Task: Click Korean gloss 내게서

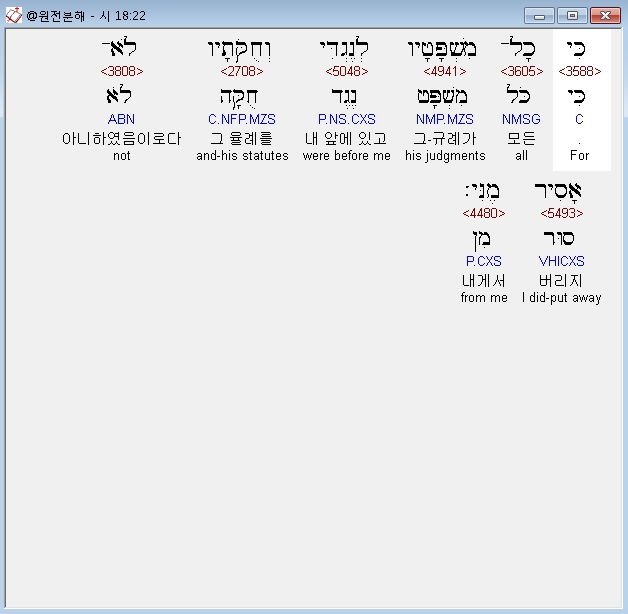Action: coord(484,281)
